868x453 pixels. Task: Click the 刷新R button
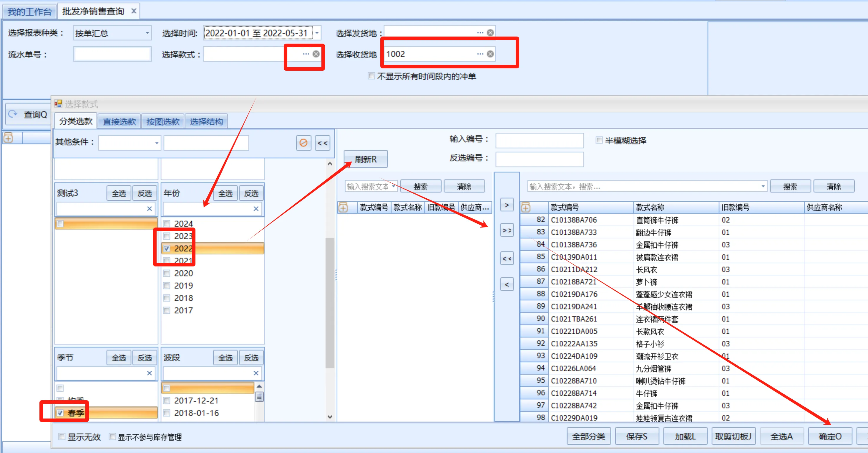[x=365, y=159]
